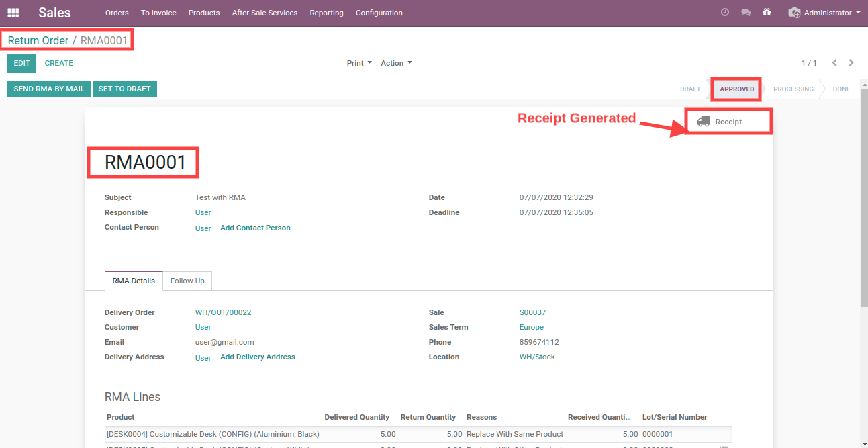The height and width of the screenshot is (448, 868).
Task: Click the Deadline value 07/07/2020 12:35:05
Action: [557, 212]
